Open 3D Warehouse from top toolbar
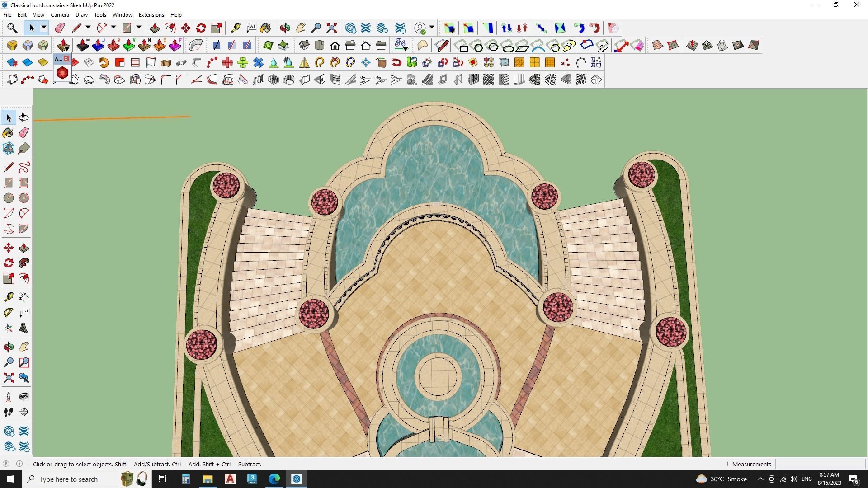The image size is (868, 488). [350, 28]
